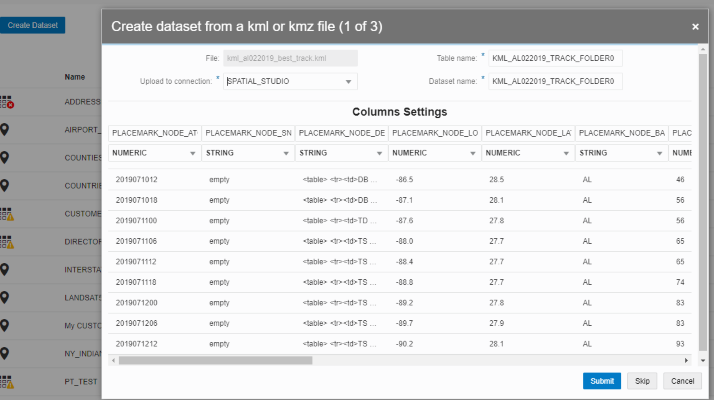Image resolution: width=714 pixels, height=400 pixels.
Task: Select cell value 2019071012
Action: click(136, 179)
